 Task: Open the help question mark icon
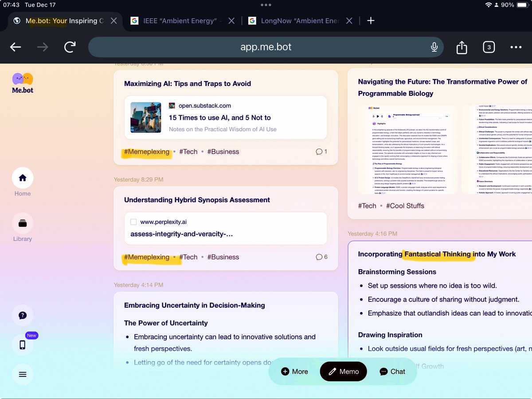coord(23,316)
